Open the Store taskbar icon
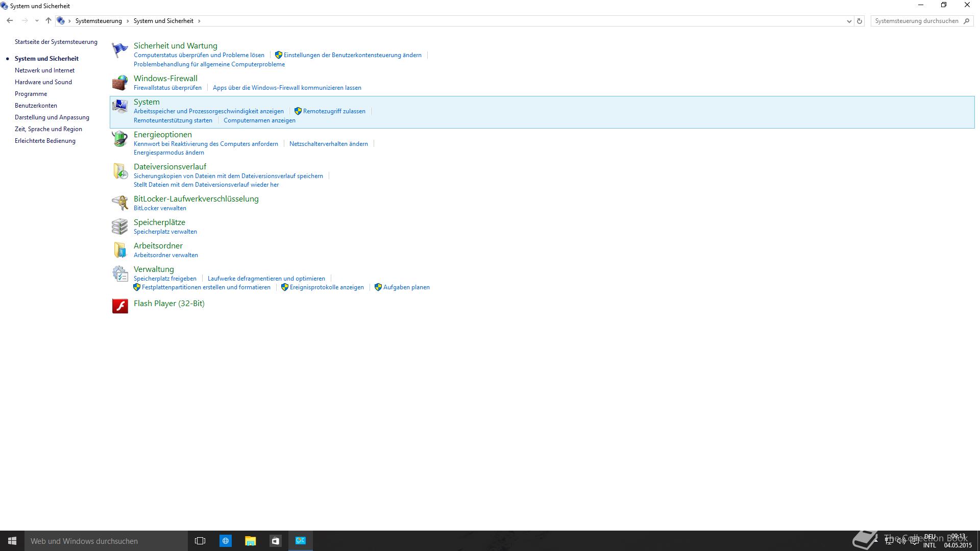The width and height of the screenshot is (980, 551). 275,541
